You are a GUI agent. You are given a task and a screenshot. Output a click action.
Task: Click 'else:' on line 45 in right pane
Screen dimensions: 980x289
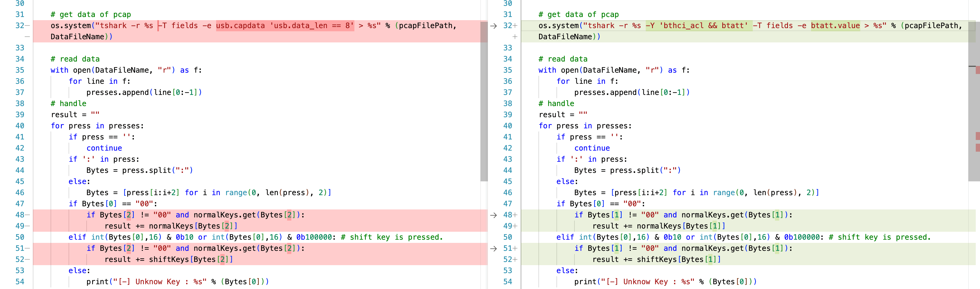[x=567, y=182]
